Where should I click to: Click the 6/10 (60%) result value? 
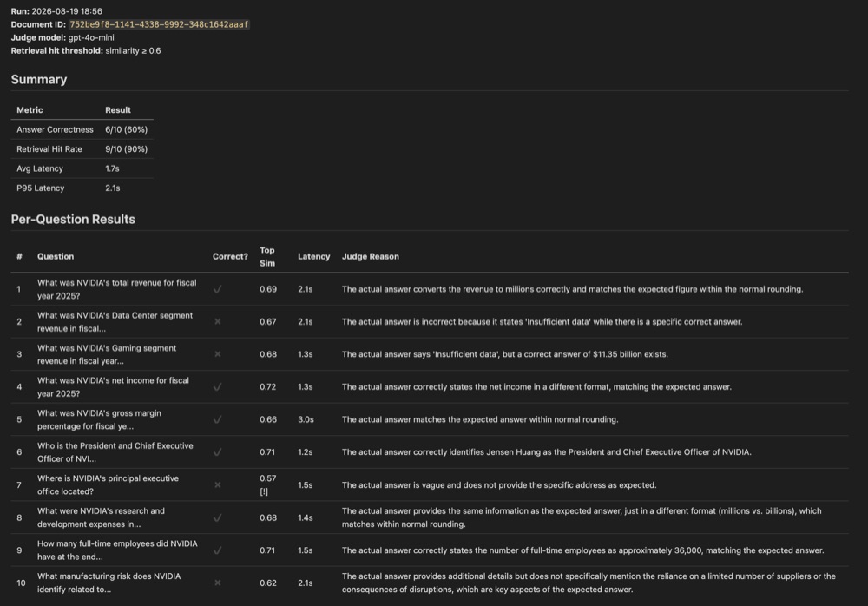click(x=126, y=129)
